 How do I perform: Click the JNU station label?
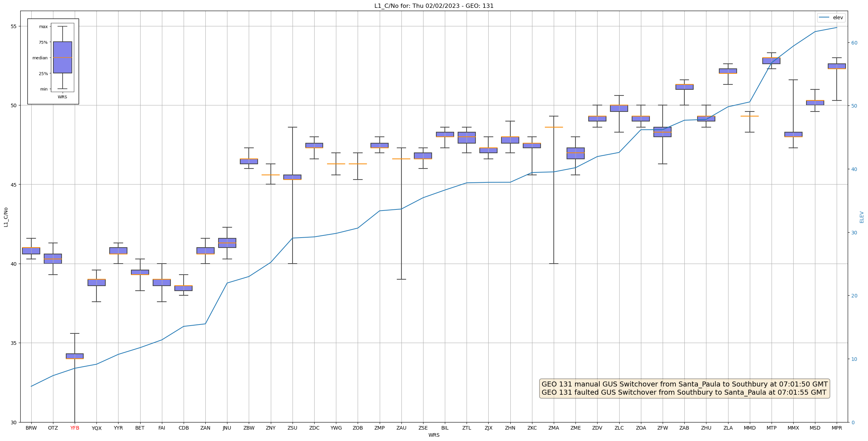[227, 428]
